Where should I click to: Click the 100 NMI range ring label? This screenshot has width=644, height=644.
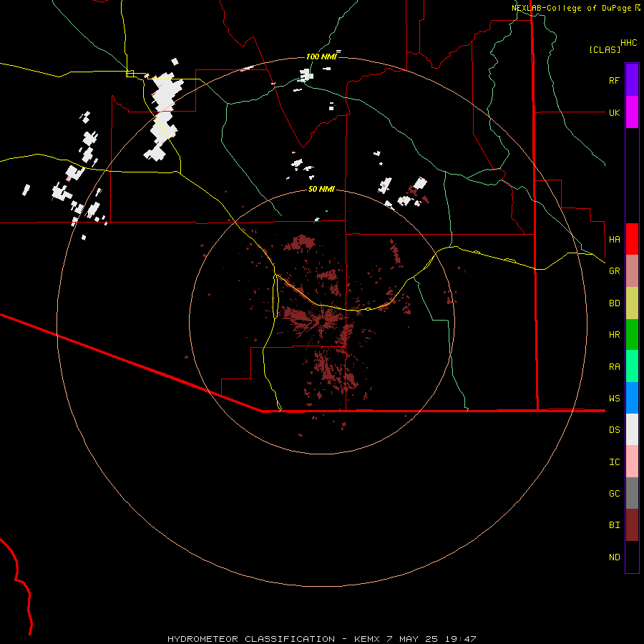(x=321, y=57)
